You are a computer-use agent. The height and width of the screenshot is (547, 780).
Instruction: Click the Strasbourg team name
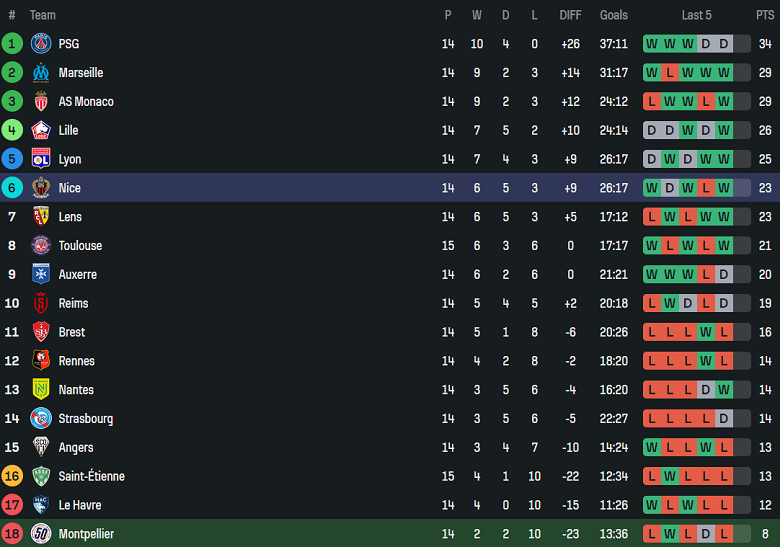coord(85,419)
